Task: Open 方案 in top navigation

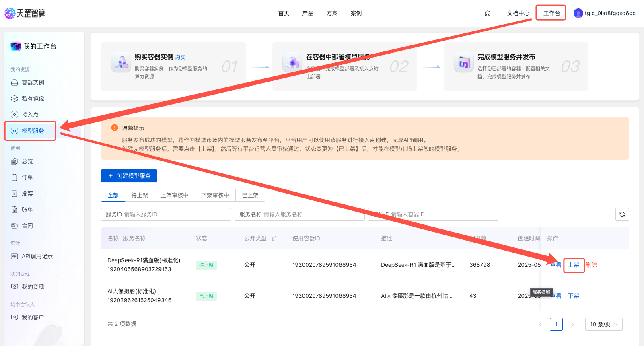Action: click(332, 13)
